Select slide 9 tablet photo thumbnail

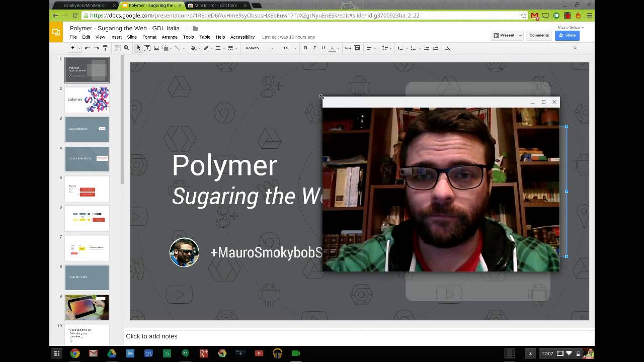pyautogui.click(x=87, y=307)
